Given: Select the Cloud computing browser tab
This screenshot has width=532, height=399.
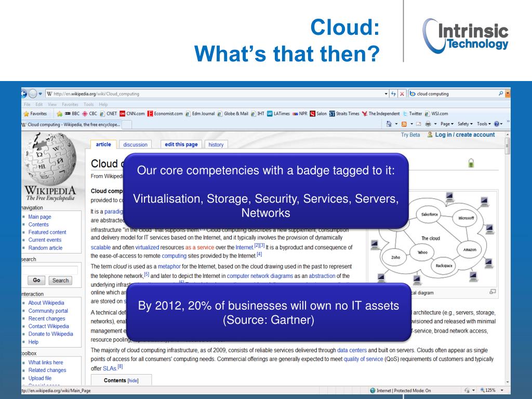Looking at the screenshot, I should 71,125.
